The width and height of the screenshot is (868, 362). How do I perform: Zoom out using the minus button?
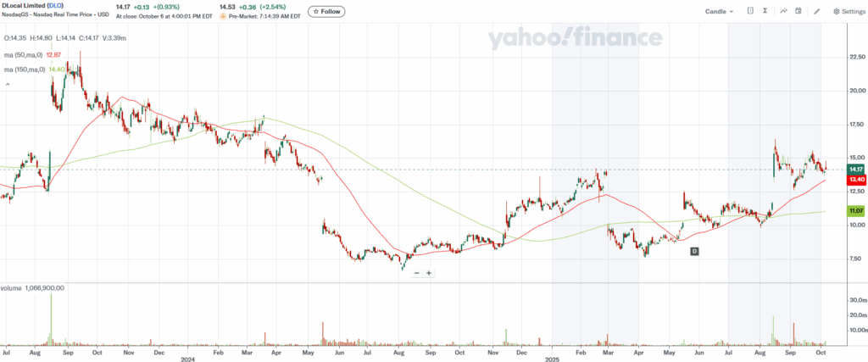point(416,272)
